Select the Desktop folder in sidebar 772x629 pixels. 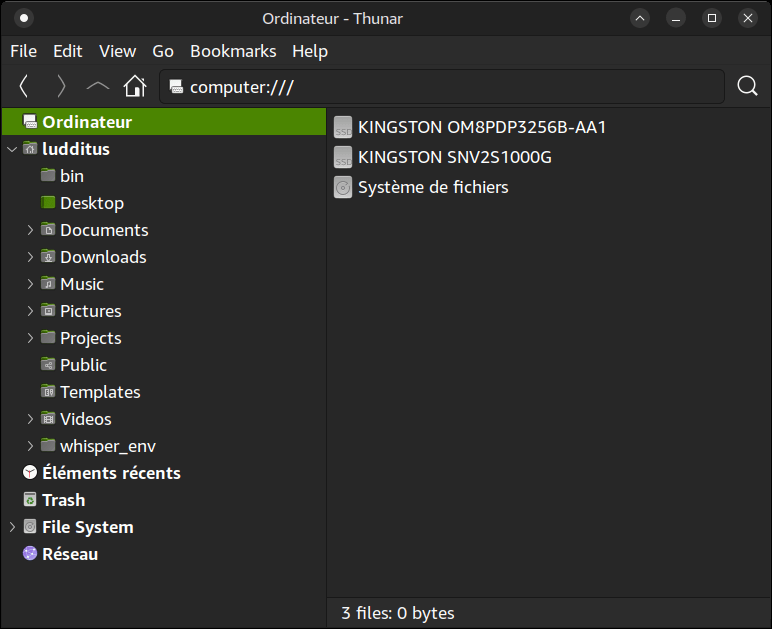[x=91, y=203]
